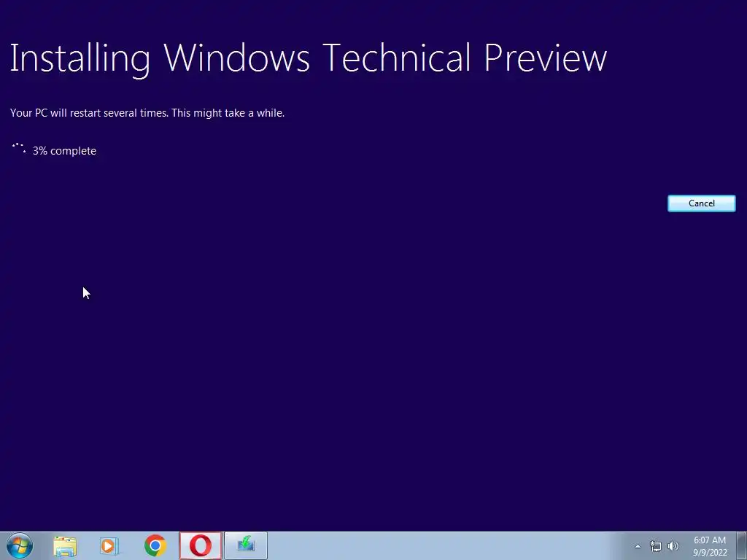Open Windows Explorer from the taskbar
This screenshot has width=747, height=560.
65,545
